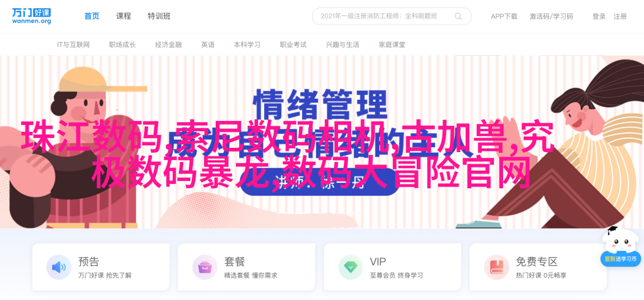Click the 激活码/学习币 link
This screenshot has height=300, width=644.
click(x=551, y=17)
